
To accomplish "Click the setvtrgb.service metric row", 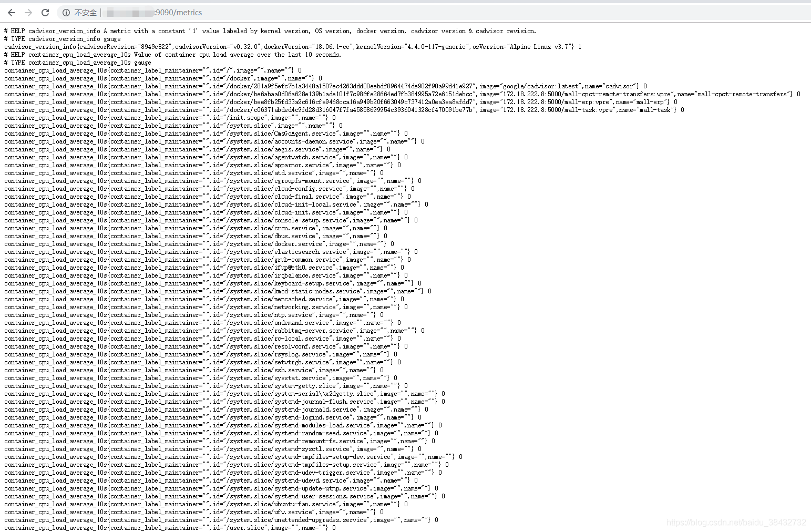I will point(202,362).
